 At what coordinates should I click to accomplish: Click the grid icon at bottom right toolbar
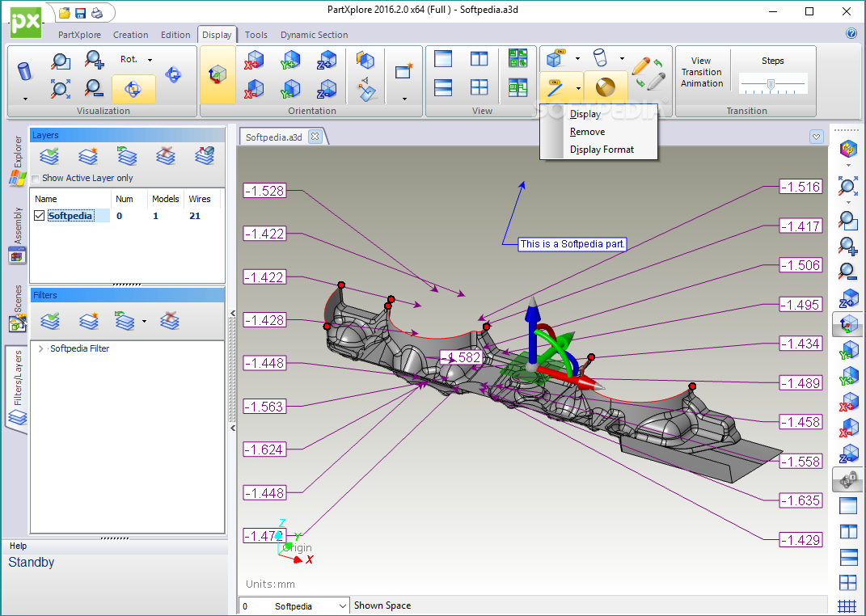pos(847,606)
